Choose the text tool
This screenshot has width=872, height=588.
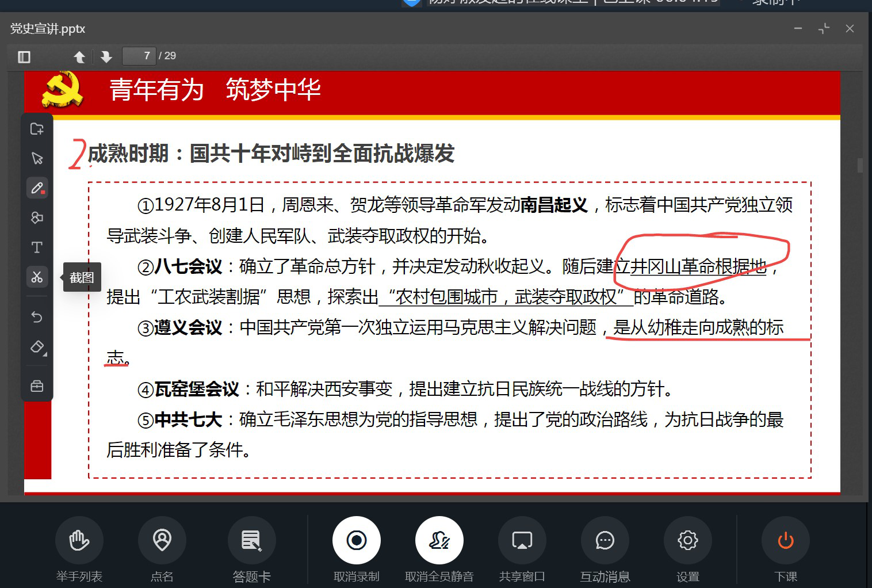[37, 247]
